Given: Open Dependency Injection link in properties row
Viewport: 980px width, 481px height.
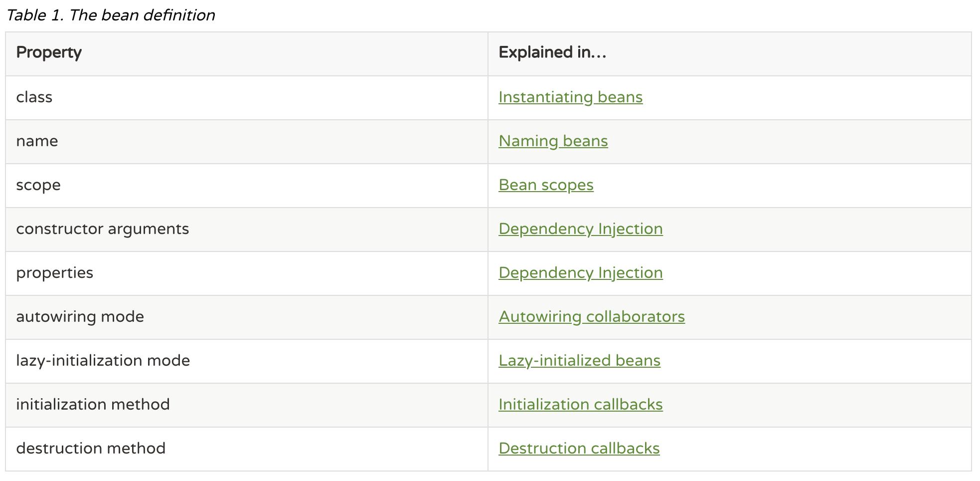Looking at the screenshot, I should pos(580,273).
